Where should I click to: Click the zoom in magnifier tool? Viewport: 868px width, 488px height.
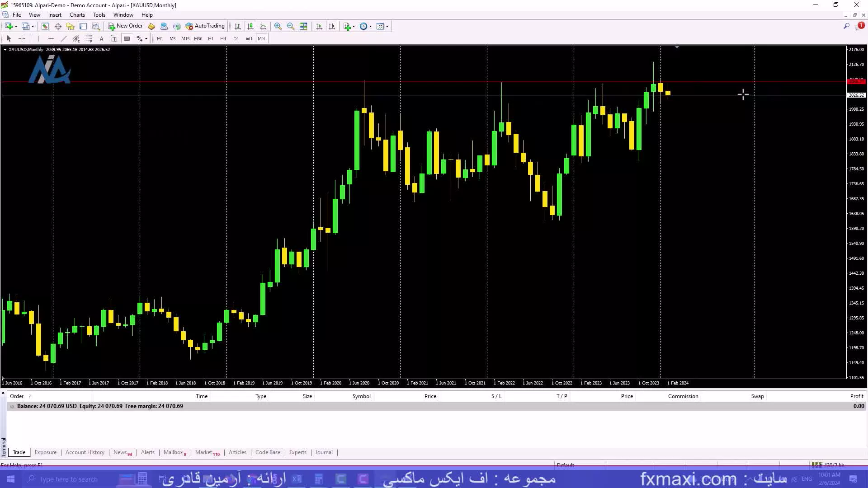277,26
